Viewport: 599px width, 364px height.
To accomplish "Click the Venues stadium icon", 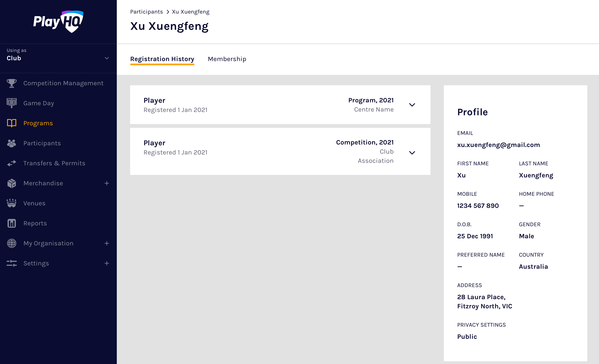I will coord(11,203).
